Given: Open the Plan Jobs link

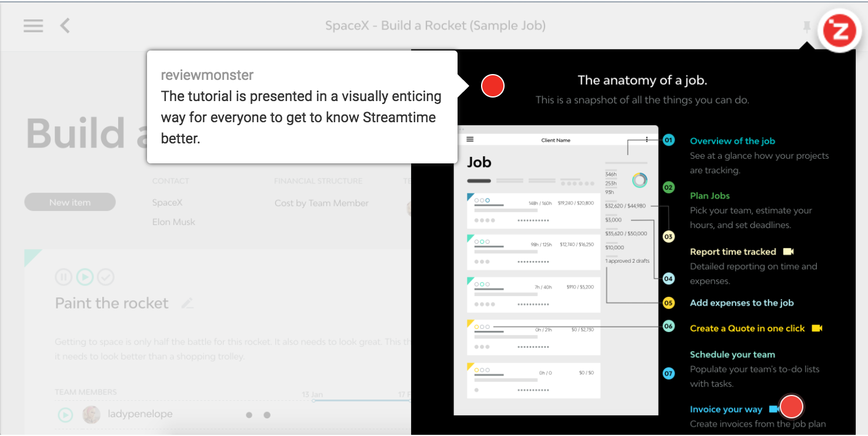Looking at the screenshot, I should [709, 196].
